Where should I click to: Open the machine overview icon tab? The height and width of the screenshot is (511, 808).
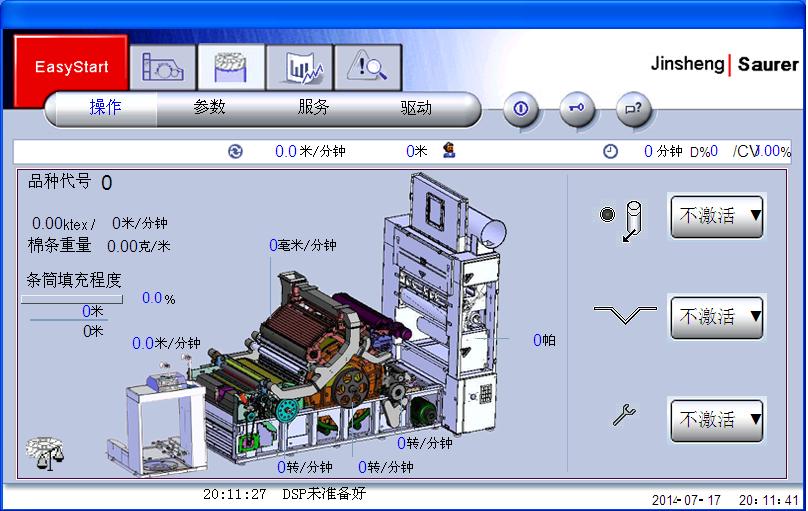point(163,68)
